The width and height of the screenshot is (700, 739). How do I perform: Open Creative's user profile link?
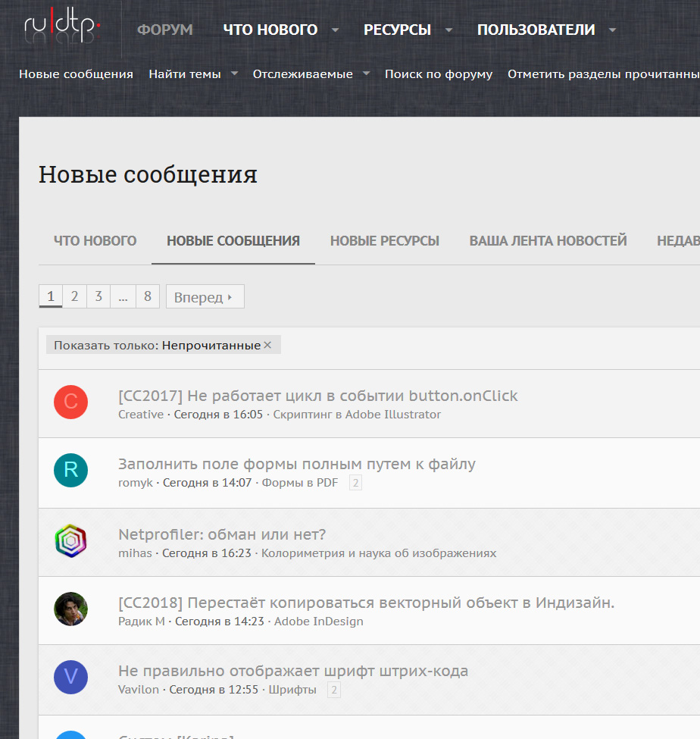point(141,415)
